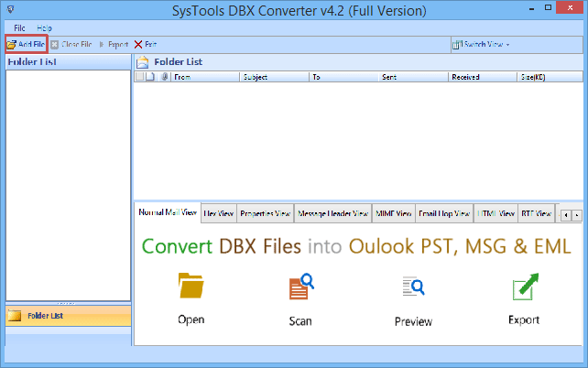Open the Help menu
Screen dimensions: 588x368
[44, 27]
